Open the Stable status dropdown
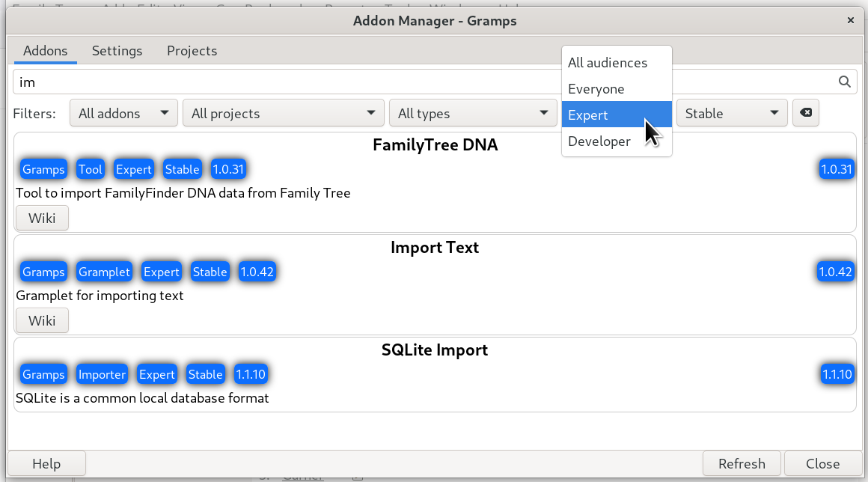 click(732, 114)
